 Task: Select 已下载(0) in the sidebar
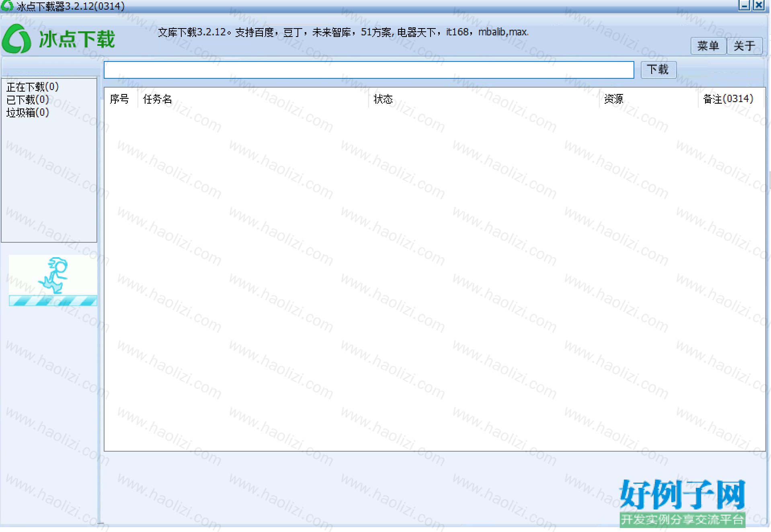28,100
